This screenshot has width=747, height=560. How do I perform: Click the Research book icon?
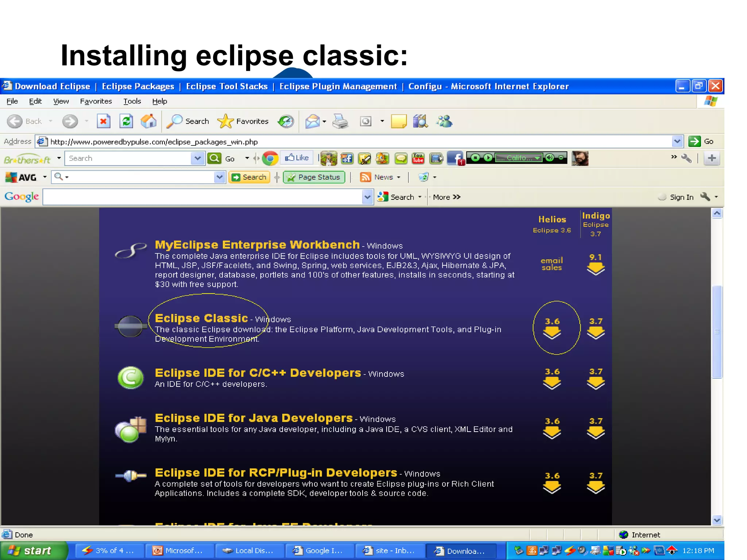pos(421,121)
